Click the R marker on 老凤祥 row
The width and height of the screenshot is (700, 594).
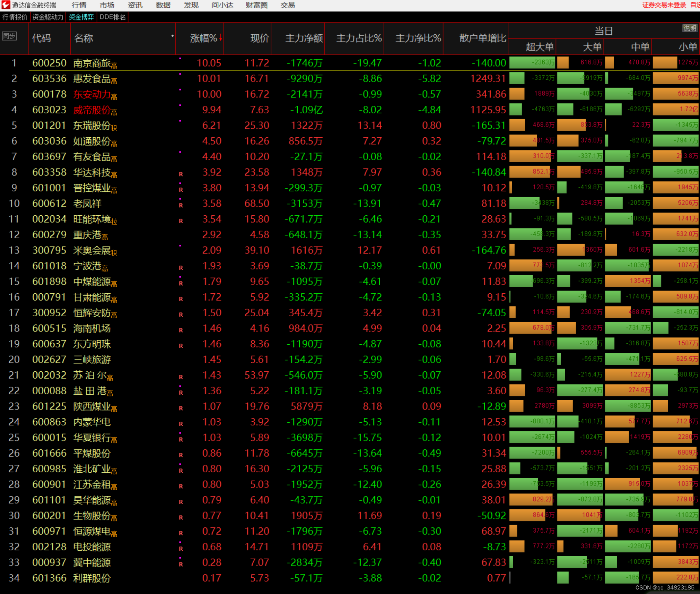181,205
